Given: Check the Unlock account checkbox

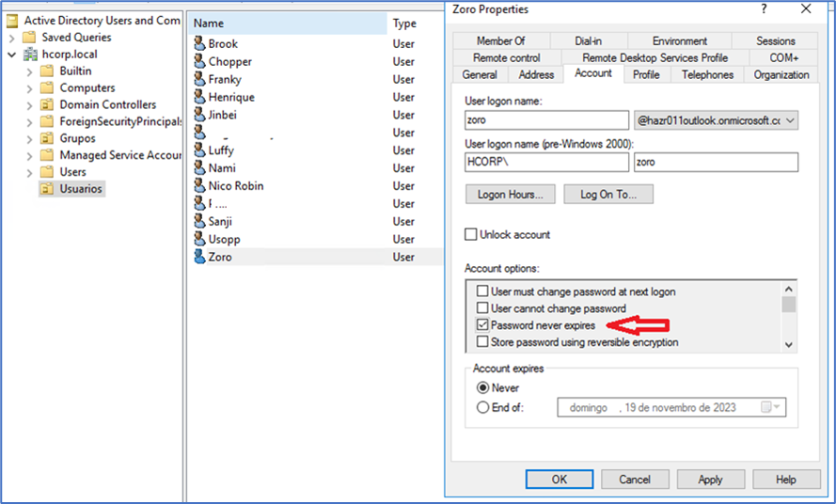Looking at the screenshot, I should coord(471,234).
